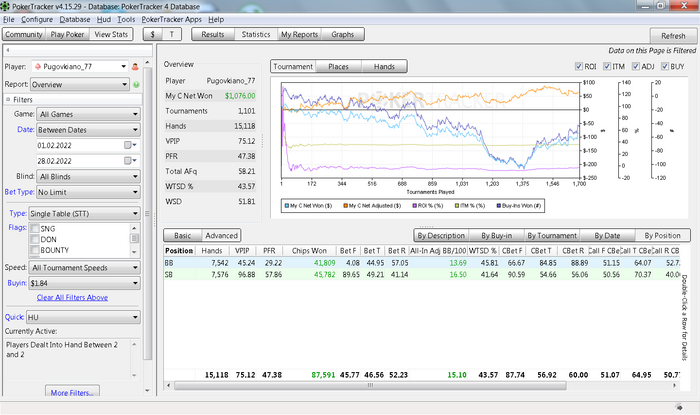Click the PokerTracker app icon in the title bar
Viewport: 700px width, 415px height.
click(x=5, y=6)
